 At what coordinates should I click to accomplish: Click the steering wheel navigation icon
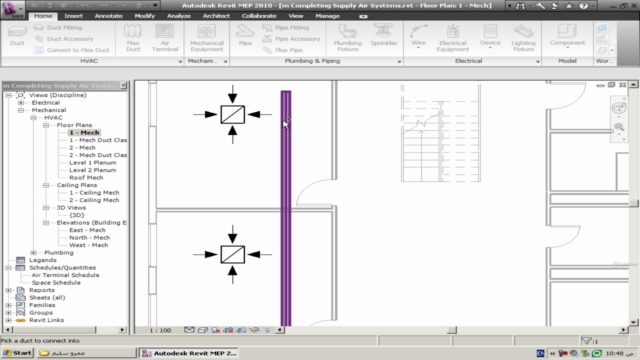(x=619, y=108)
